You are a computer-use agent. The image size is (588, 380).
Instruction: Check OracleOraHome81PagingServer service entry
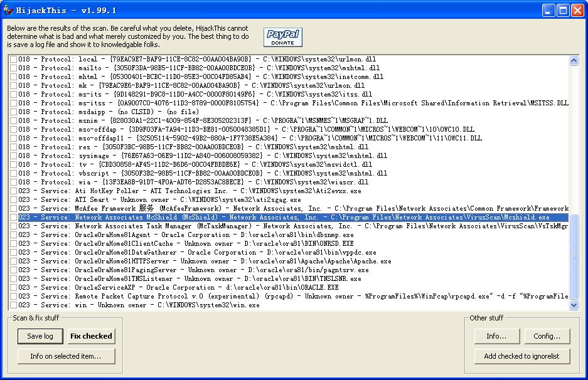pyautogui.click(x=14, y=270)
